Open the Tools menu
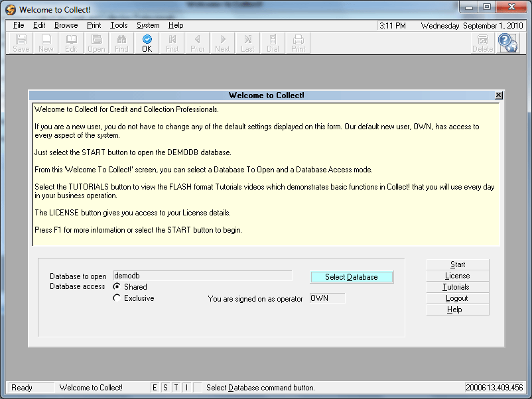Viewport: 532px width, 399px height. pyautogui.click(x=119, y=25)
